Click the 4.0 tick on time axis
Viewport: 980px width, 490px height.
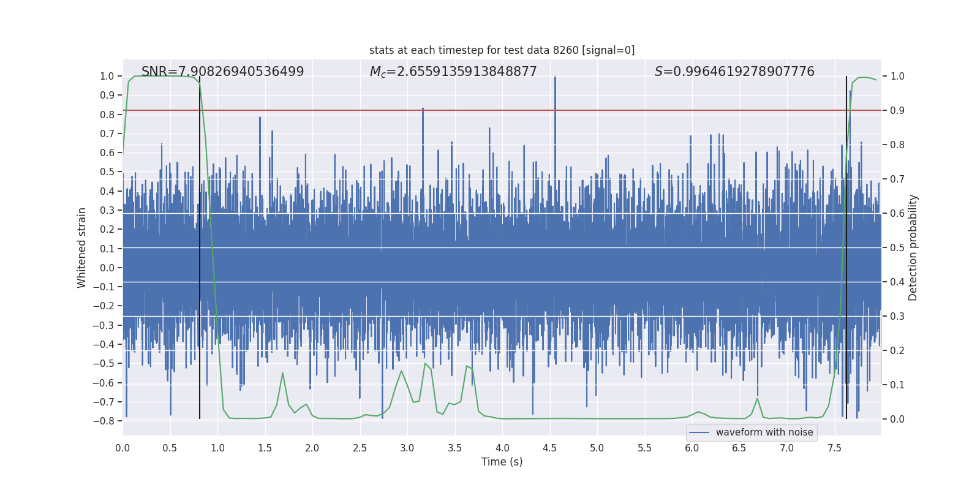(502, 448)
